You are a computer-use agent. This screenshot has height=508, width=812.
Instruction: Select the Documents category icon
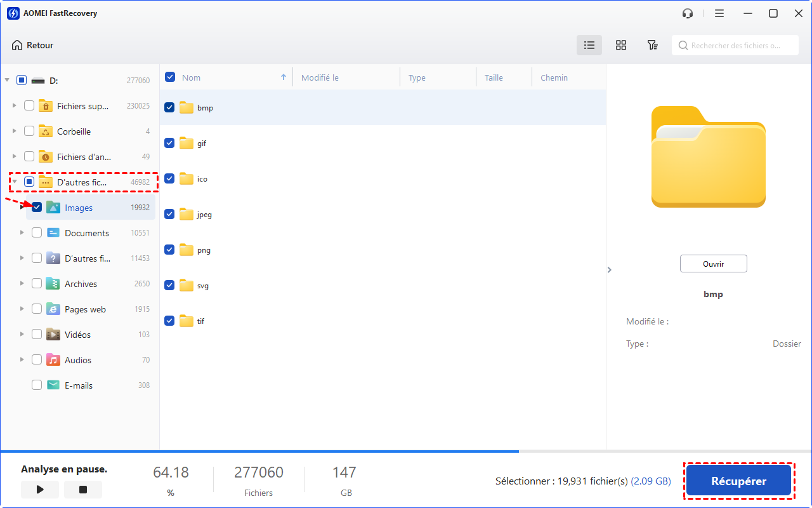coord(53,233)
